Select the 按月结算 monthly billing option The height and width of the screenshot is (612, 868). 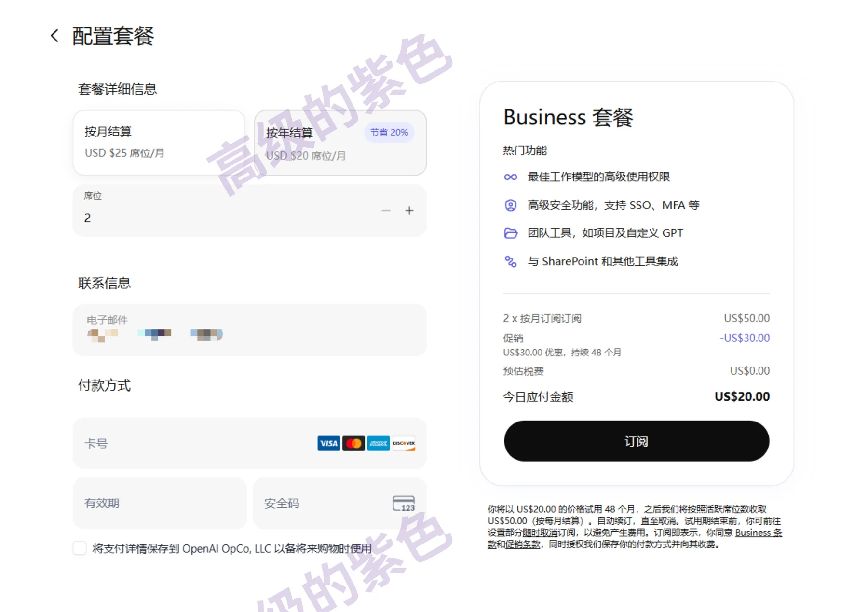[159, 142]
